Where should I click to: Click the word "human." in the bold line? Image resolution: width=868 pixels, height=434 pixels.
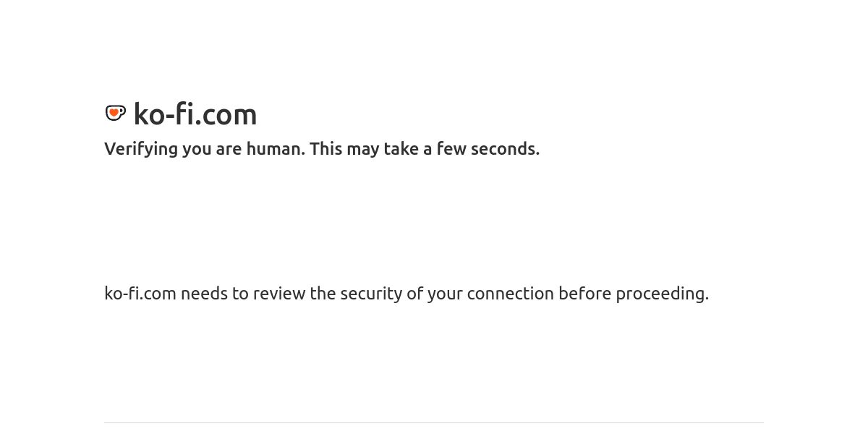(276, 148)
